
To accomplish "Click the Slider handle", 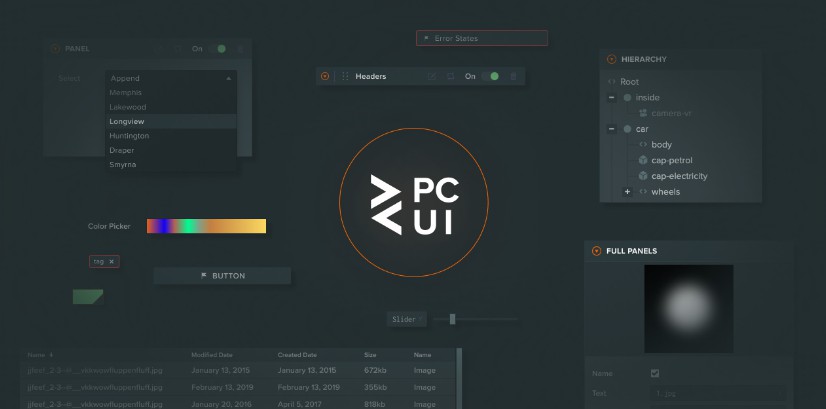I will point(453,319).
